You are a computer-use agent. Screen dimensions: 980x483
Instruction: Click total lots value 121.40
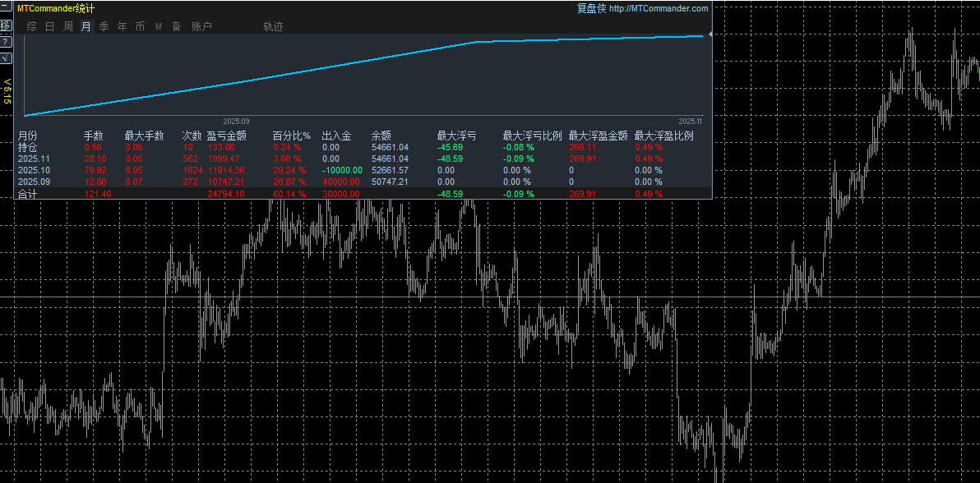tap(97, 194)
